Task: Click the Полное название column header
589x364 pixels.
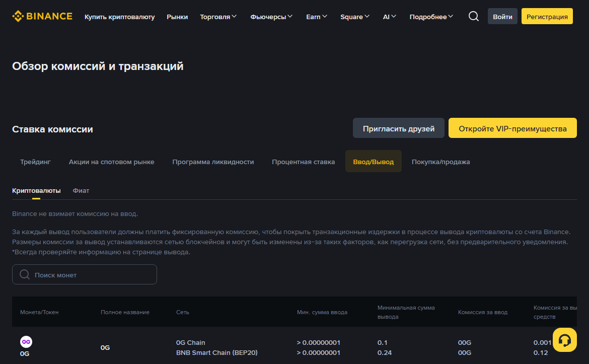Action: coord(125,312)
